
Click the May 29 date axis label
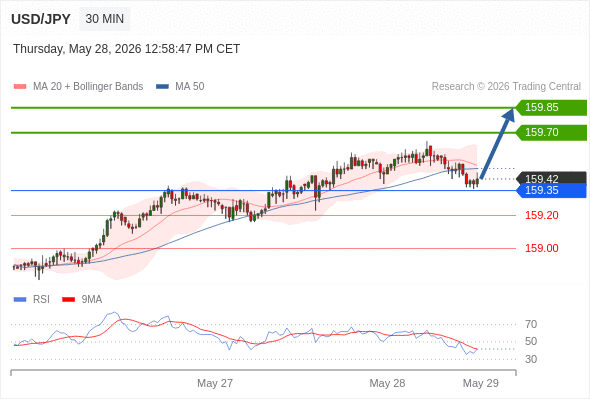(x=481, y=383)
